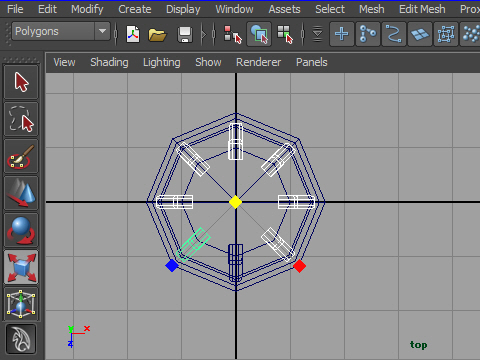Screen dimensions: 480x360
Task: Expand the collapsed toolbar arrow after Save
Action: [x=204, y=34]
